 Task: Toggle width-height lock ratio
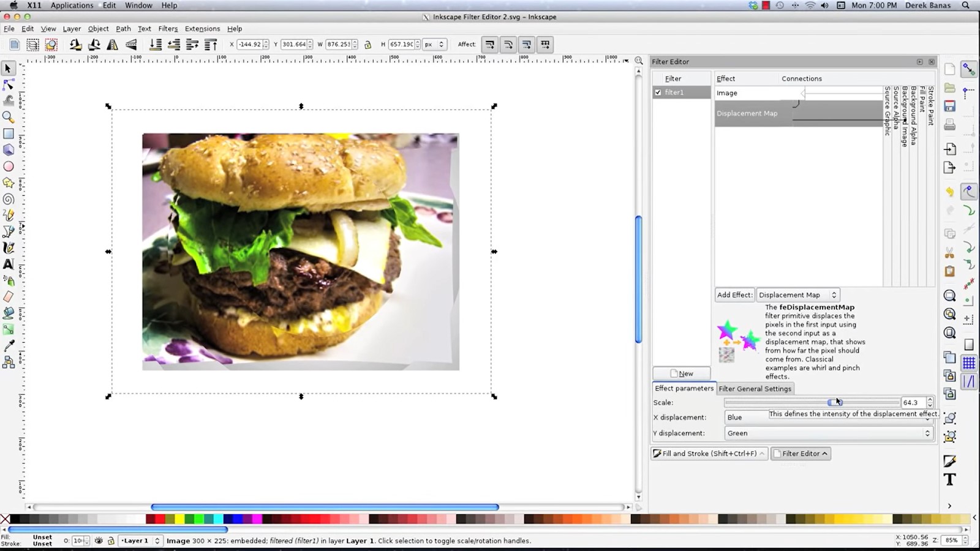[x=367, y=45]
